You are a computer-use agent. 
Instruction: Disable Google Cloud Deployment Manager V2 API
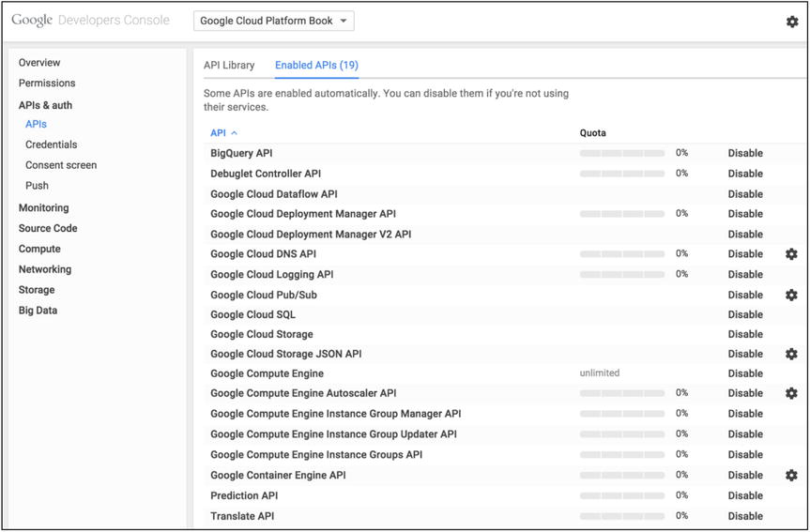pos(745,235)
